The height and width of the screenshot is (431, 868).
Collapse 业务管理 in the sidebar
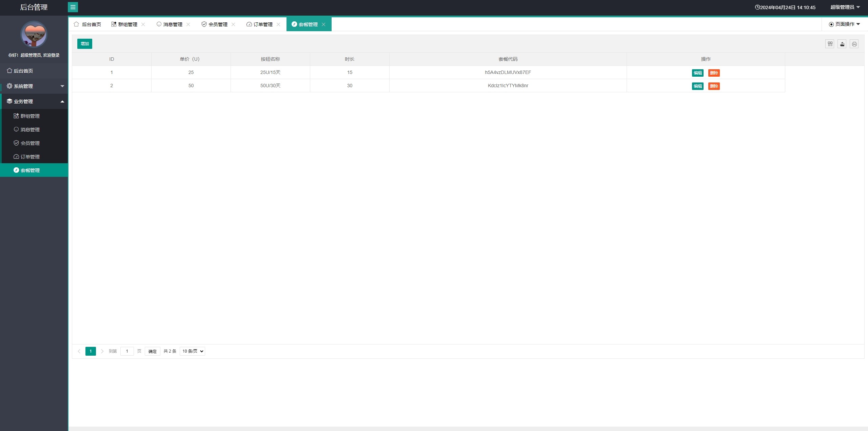click(34, 101)
